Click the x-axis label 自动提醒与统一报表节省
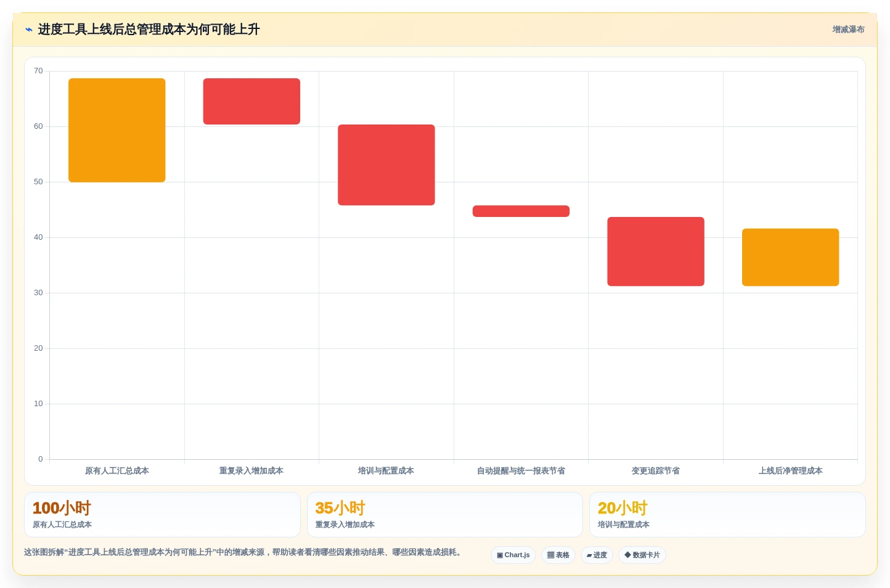This screenshot has width=890, height=588. click(521, 471)
